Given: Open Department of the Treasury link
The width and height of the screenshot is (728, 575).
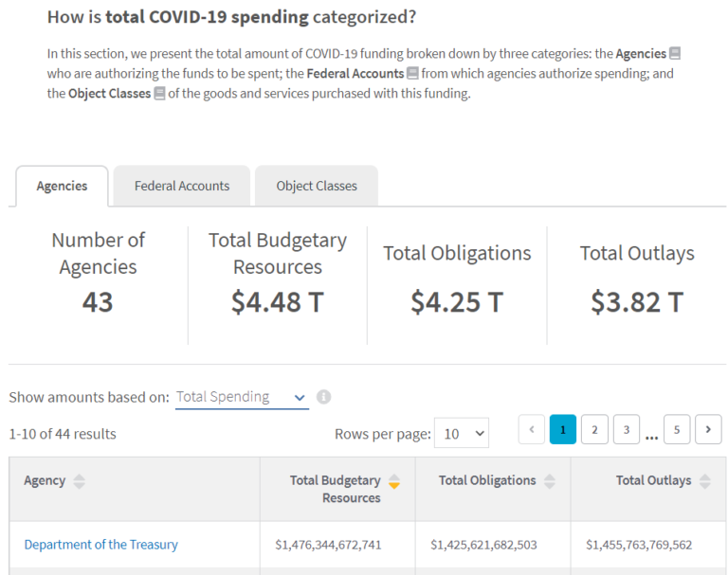Looking at the screenshot, I should point(100,545).
